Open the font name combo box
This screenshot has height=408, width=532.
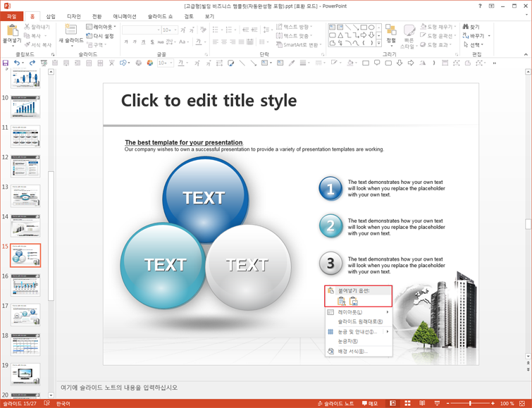(141, 30)
